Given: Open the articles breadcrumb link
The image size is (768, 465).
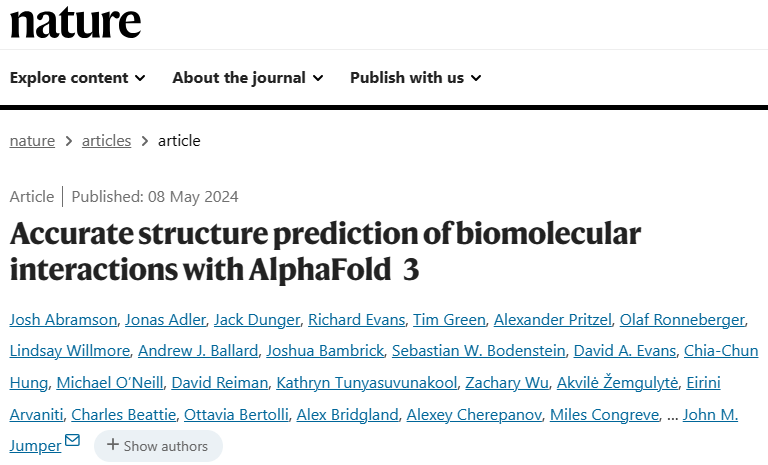Looking at the screenshot, I should pos(106,140).
